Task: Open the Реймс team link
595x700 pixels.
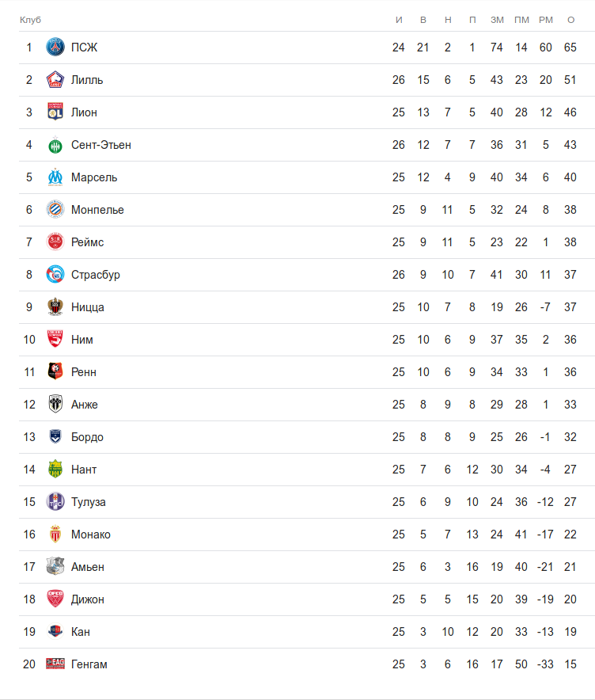Action: click(x=87, y=242)
